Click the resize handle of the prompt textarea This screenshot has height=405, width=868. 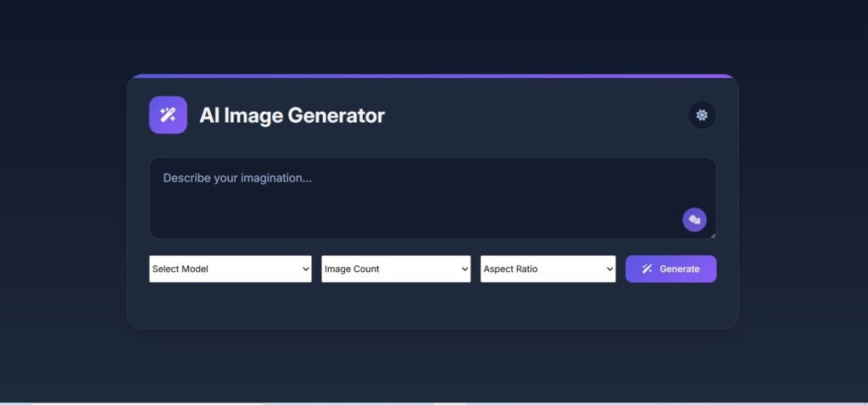[x=713, y=236]
